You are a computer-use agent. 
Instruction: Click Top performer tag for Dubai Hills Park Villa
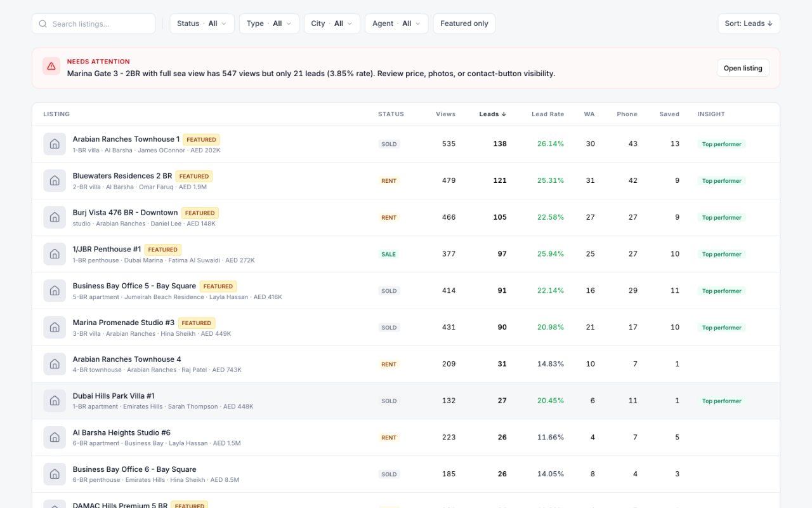pyautogui.click(x=721, y=401)
